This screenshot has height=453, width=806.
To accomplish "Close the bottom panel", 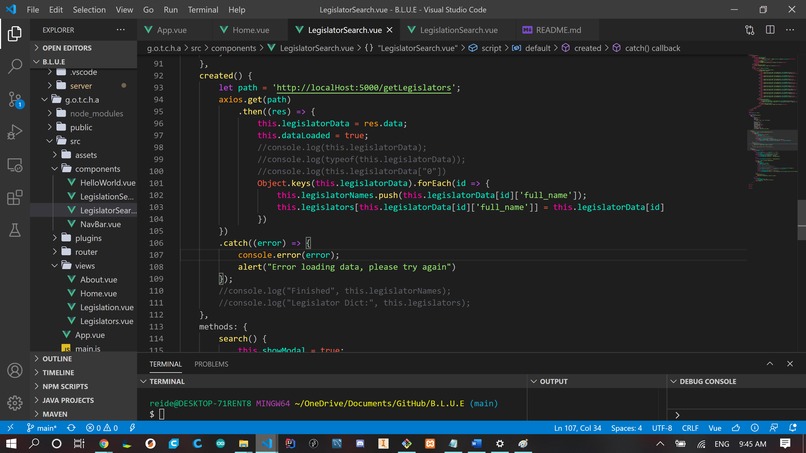I will pyautogui.click(x=790, y=364).
